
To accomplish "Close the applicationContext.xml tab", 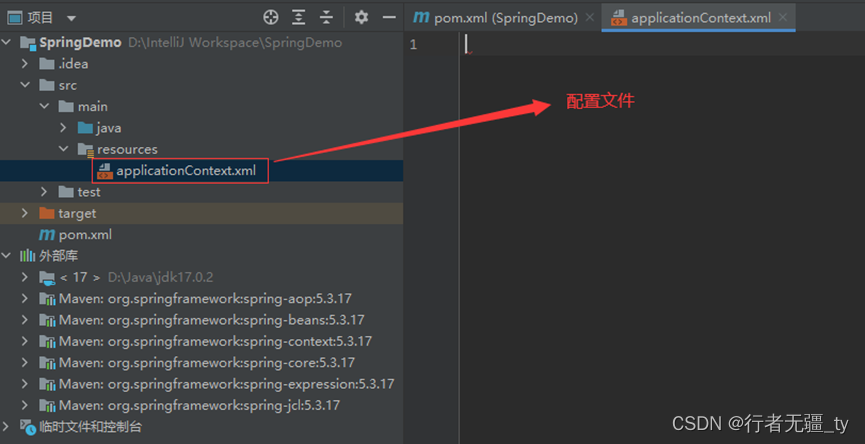I will (783, 18).
